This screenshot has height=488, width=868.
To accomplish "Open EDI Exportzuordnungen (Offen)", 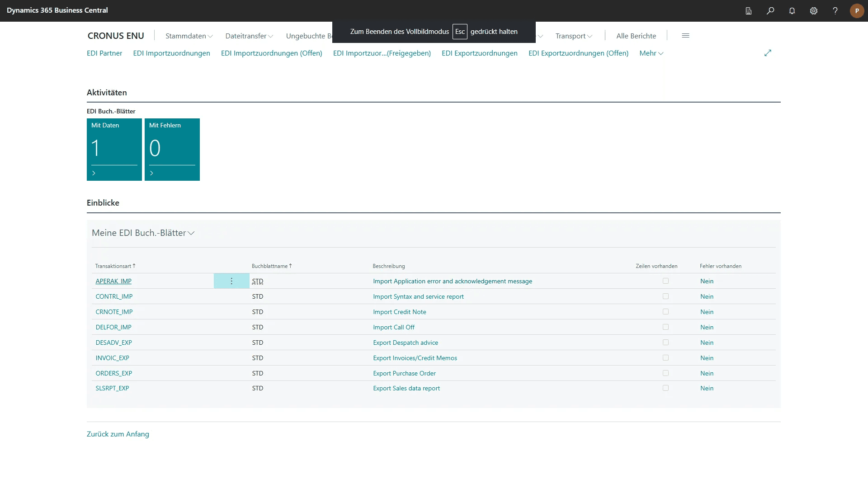I will 578,53.
